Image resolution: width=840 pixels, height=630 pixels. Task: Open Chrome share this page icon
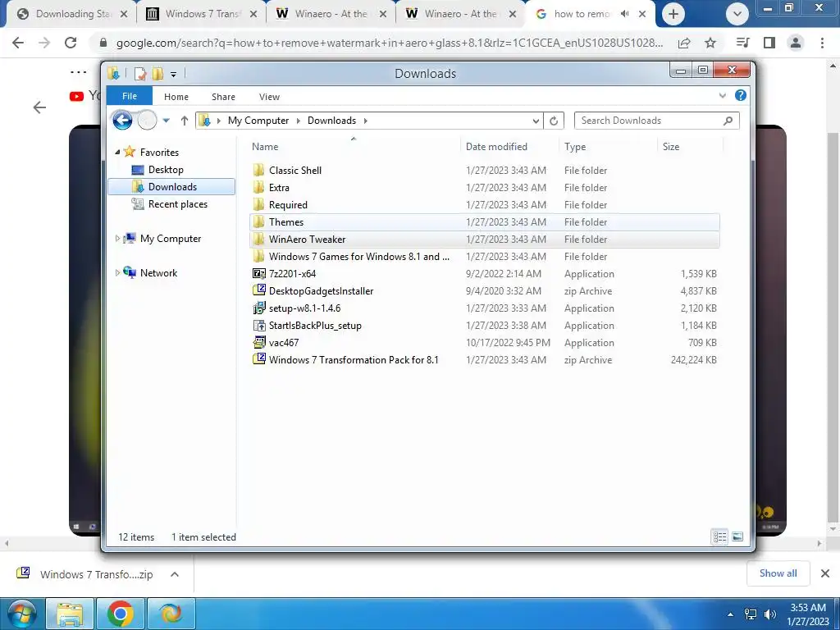click(684, 43)
